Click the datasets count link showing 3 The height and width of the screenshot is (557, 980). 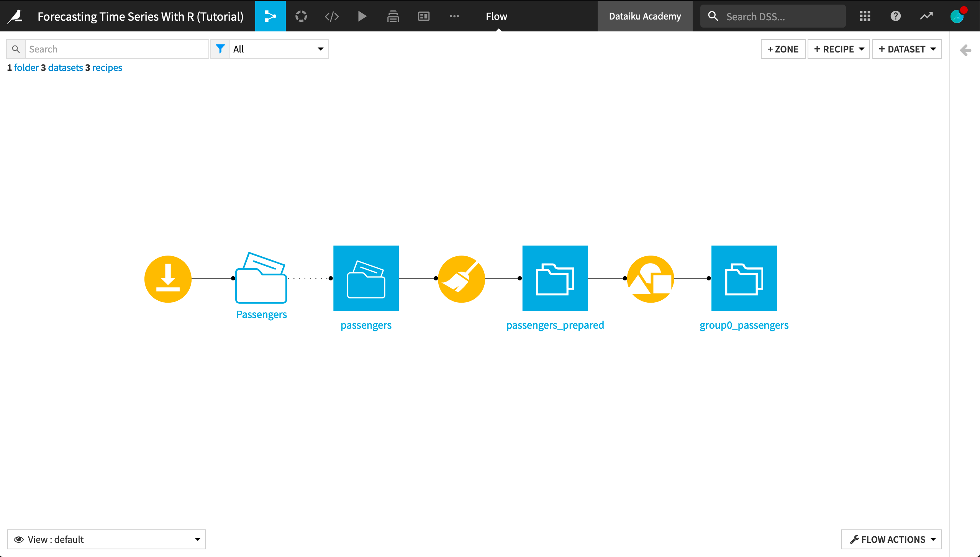[x=65, y=67]
